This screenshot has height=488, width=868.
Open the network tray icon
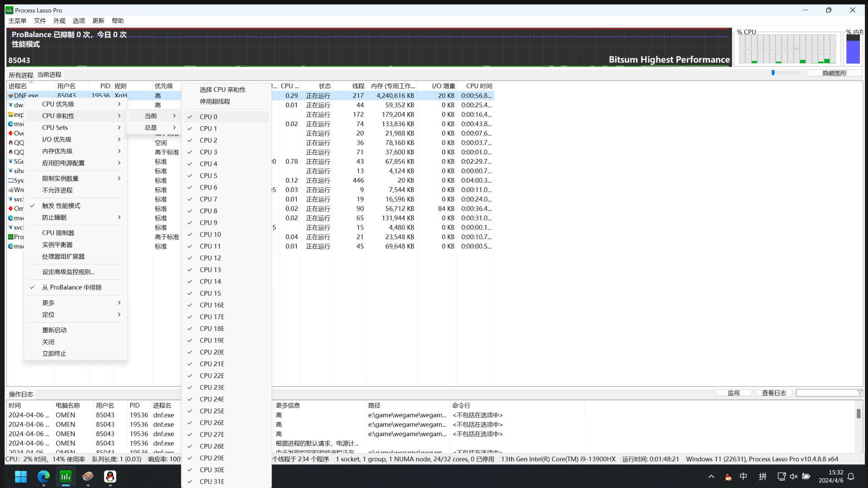[781, 477]
